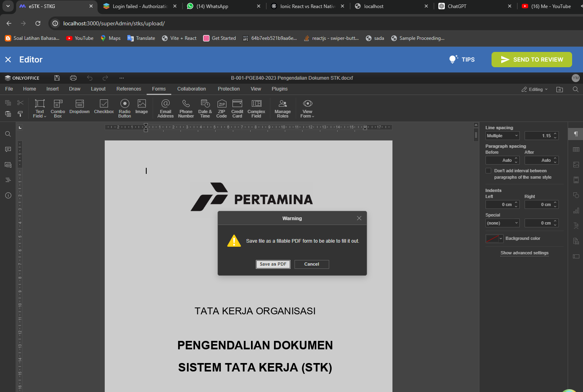Image resolution: width=583 pixels, height=392 pixels.
Task: Insert a Combo Box form field
Action: point(58,108)
